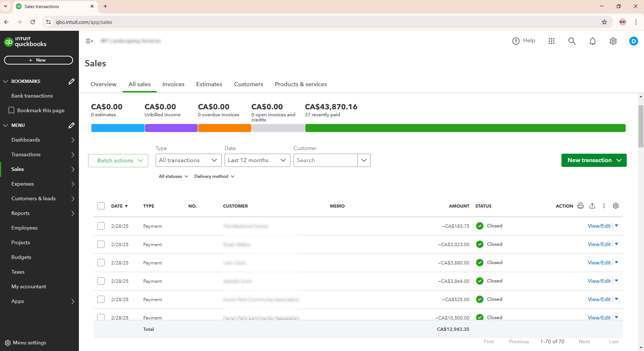Open the apps grid icon
644x351 pixels.
click(552, 41)
